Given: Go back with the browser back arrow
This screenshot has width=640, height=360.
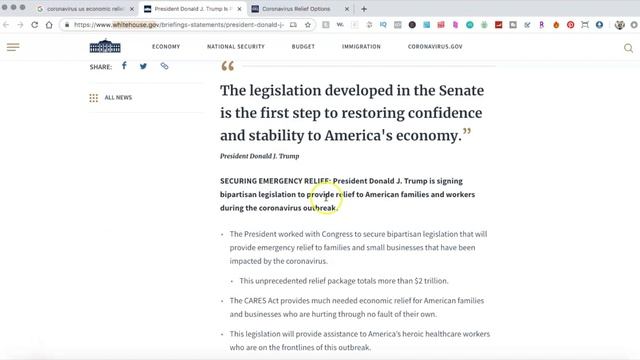Looking at the screenshot, I should point(6,25).
